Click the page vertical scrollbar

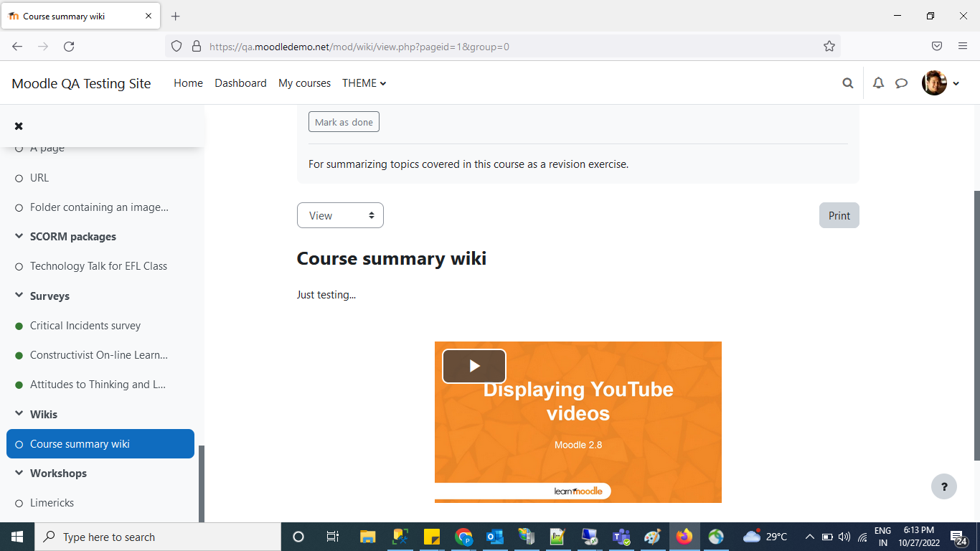coord(976,325)
